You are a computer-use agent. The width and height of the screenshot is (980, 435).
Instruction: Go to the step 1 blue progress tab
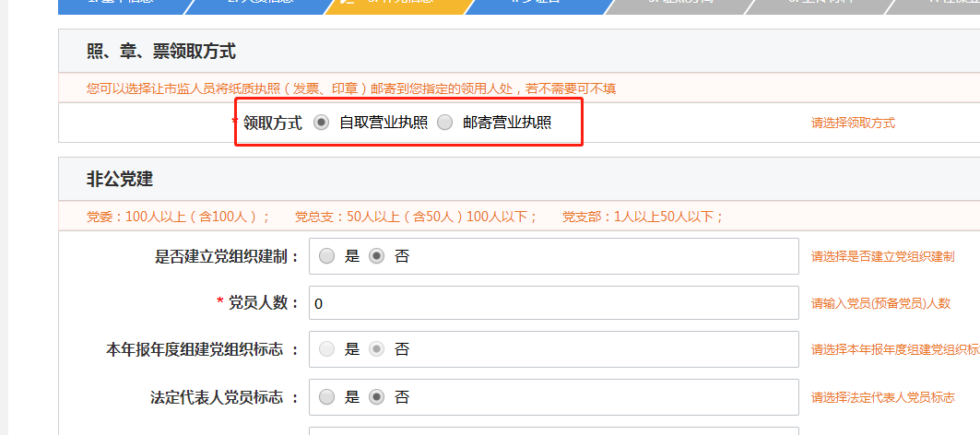(x=120, y=6)
